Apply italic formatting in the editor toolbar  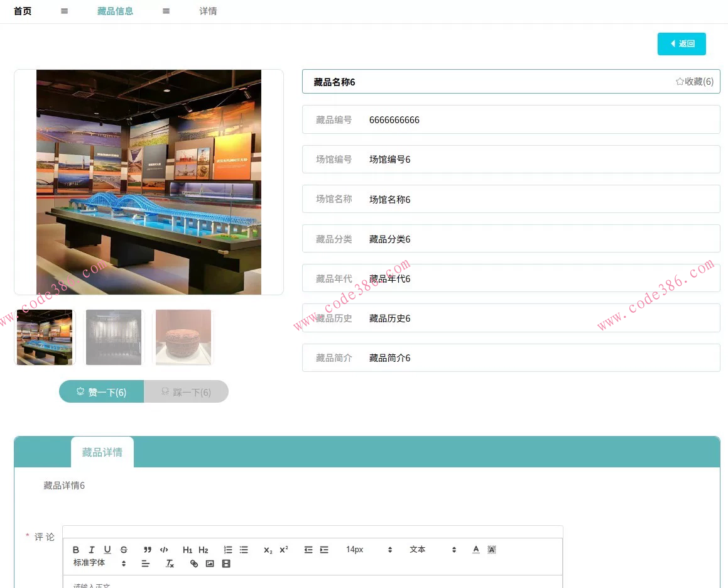pyautogui.click(x=91, y=550)
